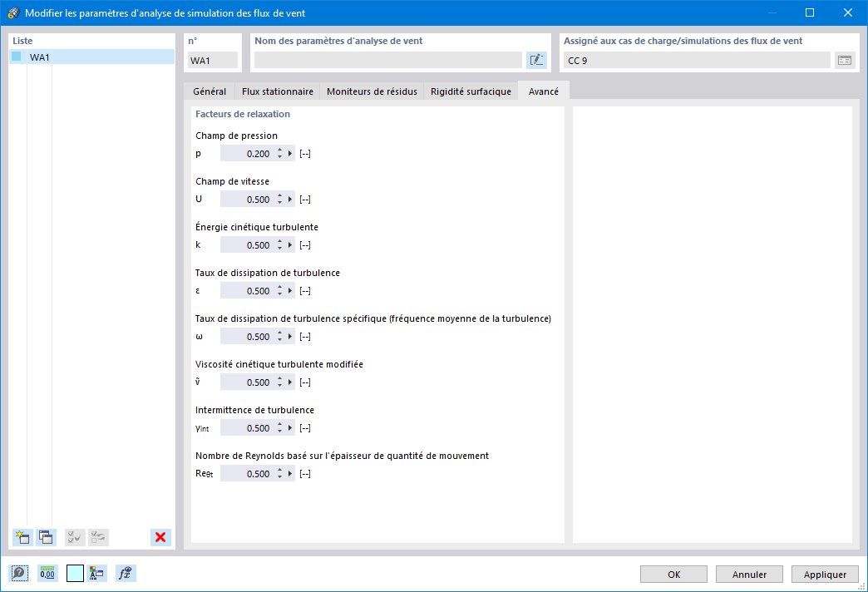Click the light cyan color swatch

75,573
